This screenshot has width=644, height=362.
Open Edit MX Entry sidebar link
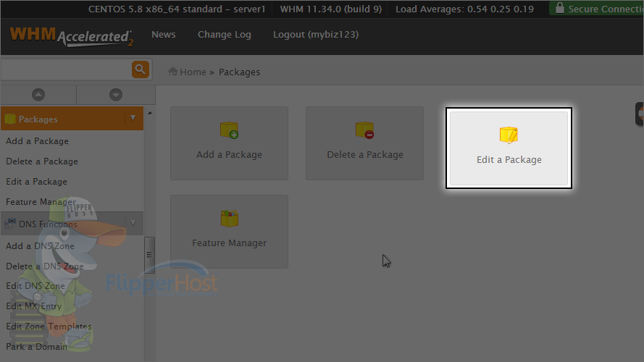click(33, 306)
